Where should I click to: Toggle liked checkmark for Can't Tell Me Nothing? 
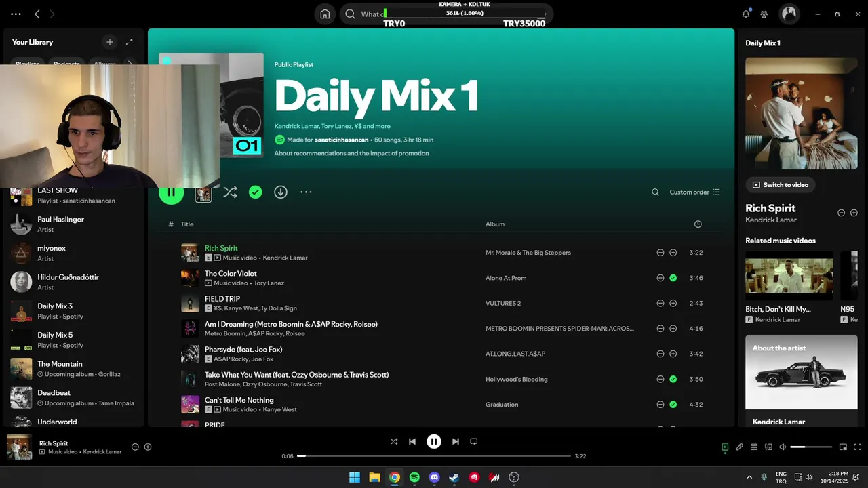673,405
